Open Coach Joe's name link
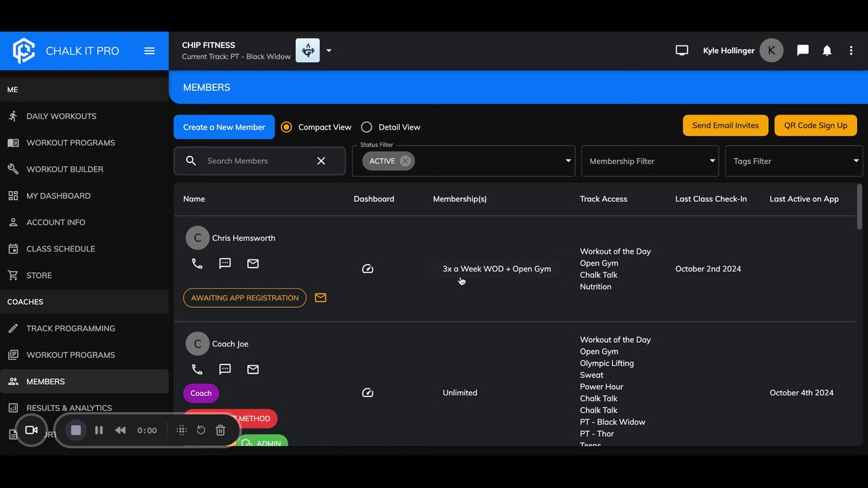Screen dimensions: 868x488 click(x=230, y=344)
